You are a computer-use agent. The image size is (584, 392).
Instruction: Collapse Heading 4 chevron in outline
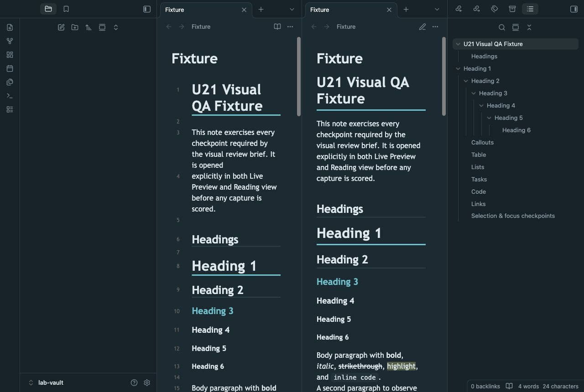[481, 106]
